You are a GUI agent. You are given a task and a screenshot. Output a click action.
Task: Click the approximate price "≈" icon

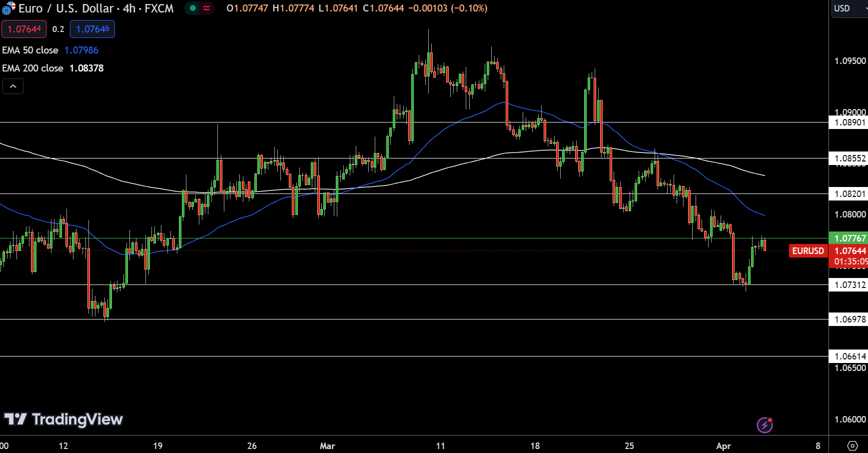coord(206,8)
